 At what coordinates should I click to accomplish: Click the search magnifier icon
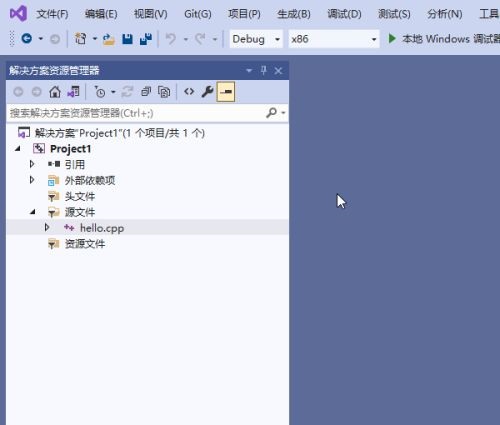pos(271,113)
